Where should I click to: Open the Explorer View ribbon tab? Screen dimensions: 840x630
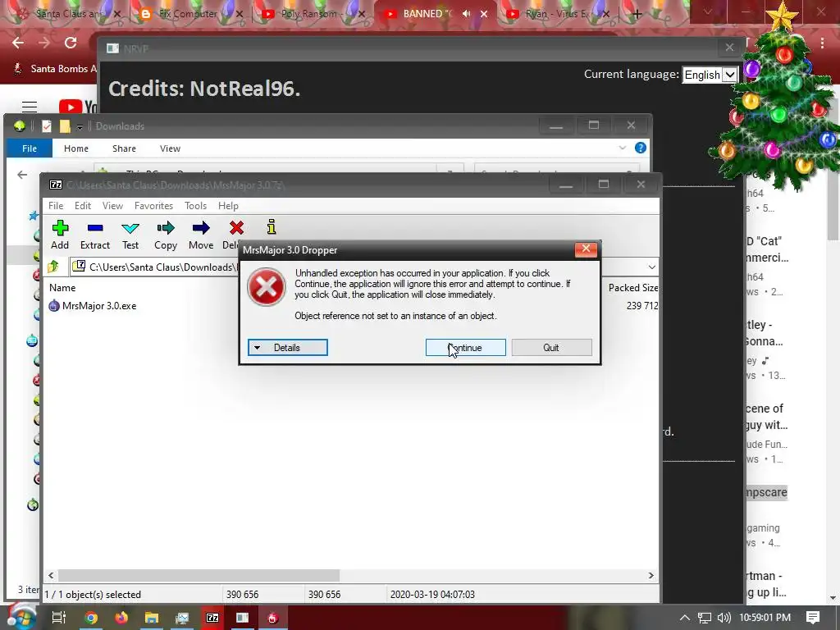click(170, 148)
